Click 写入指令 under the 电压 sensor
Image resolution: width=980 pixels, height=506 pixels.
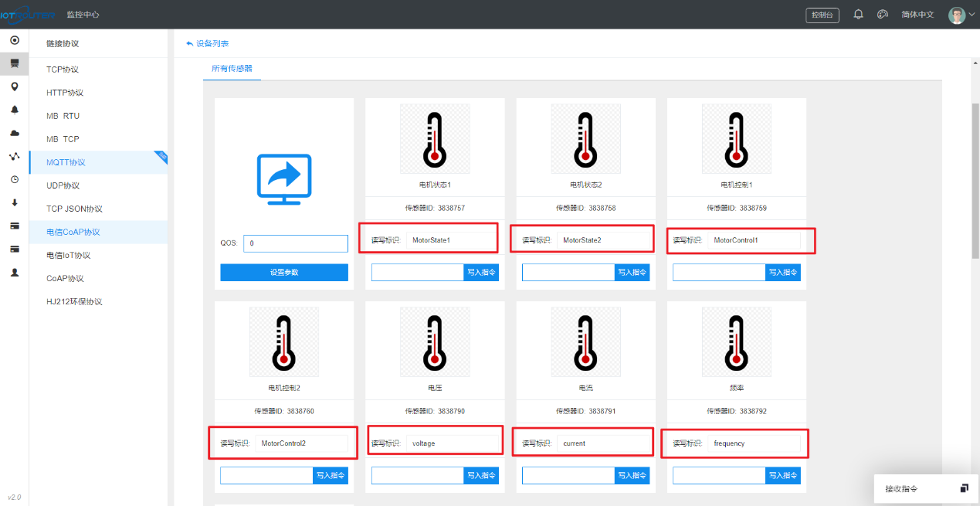[x=481, y=476]
